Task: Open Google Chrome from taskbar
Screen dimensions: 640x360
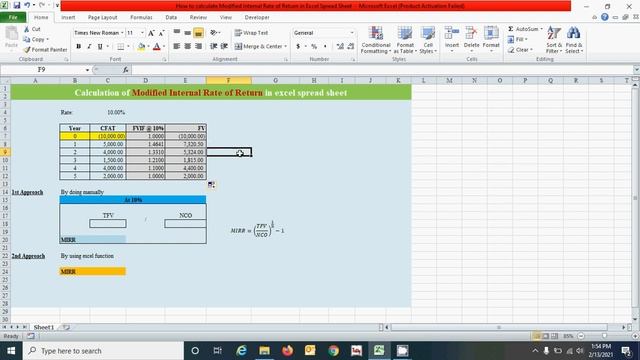Action: (x=333, y=351)
